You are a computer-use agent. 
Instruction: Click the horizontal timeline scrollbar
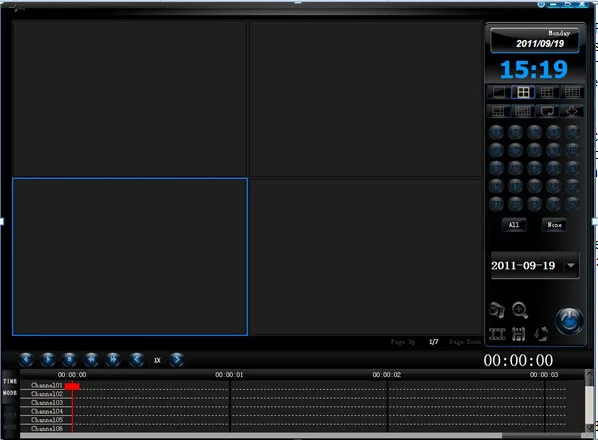click(261, 435)
